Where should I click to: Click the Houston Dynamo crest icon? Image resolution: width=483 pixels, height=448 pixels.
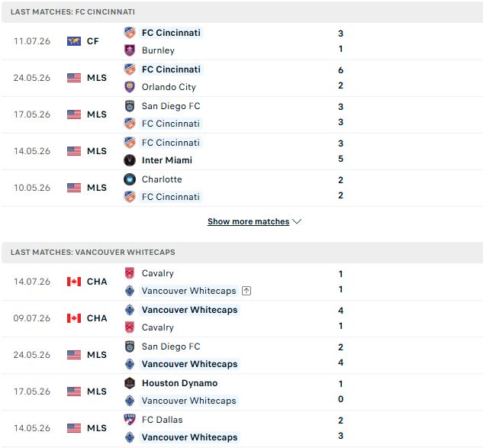coord(130,383)
